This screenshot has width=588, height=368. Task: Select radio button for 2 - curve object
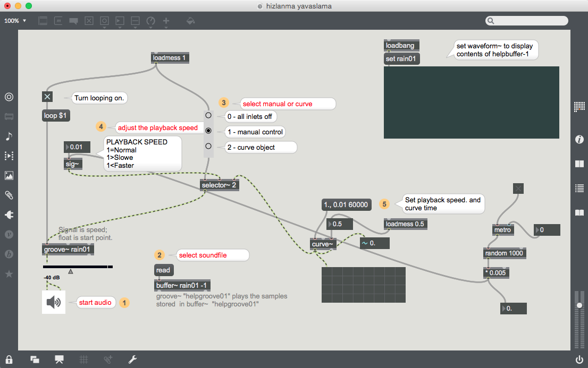208,146
